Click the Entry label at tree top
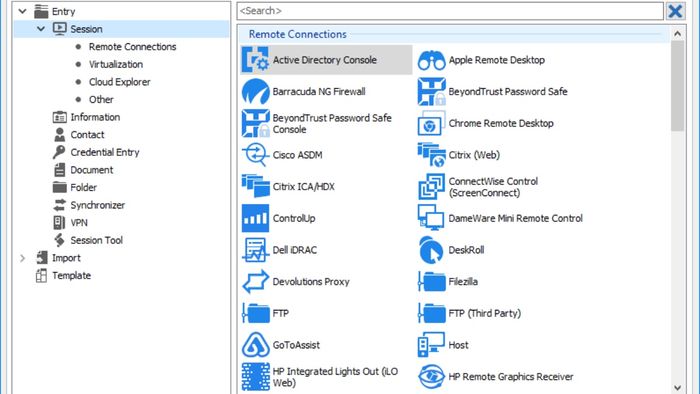The height and width of the screenshot is (394, 700). (x=63, y=12)
